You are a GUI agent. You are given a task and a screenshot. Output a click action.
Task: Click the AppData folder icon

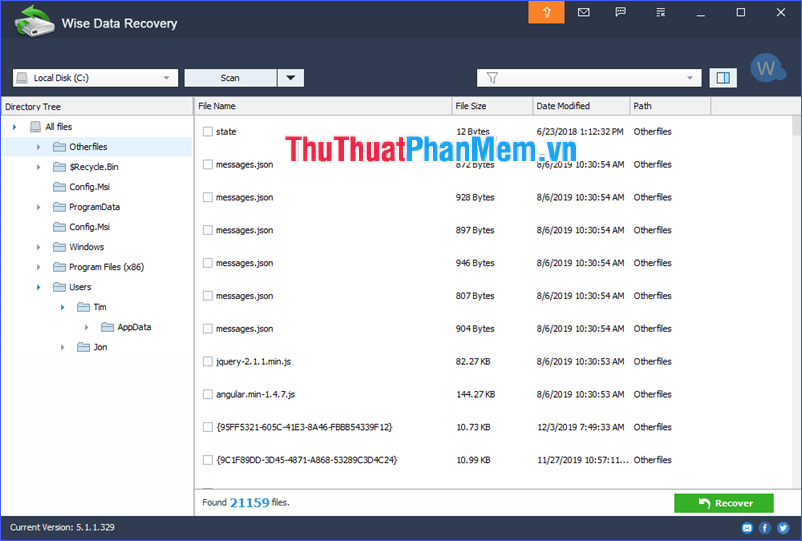pyautogui.click(x=107, y=327)
